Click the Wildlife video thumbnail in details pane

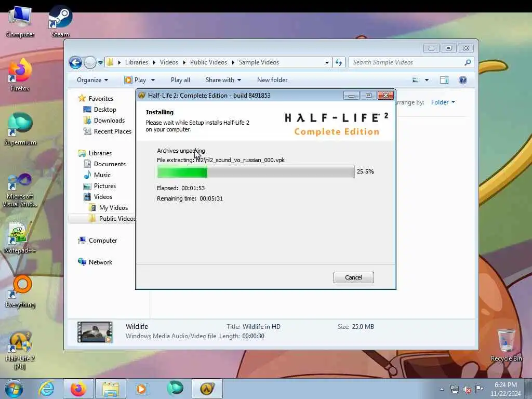pyautogui.click(x=95, y=332)
